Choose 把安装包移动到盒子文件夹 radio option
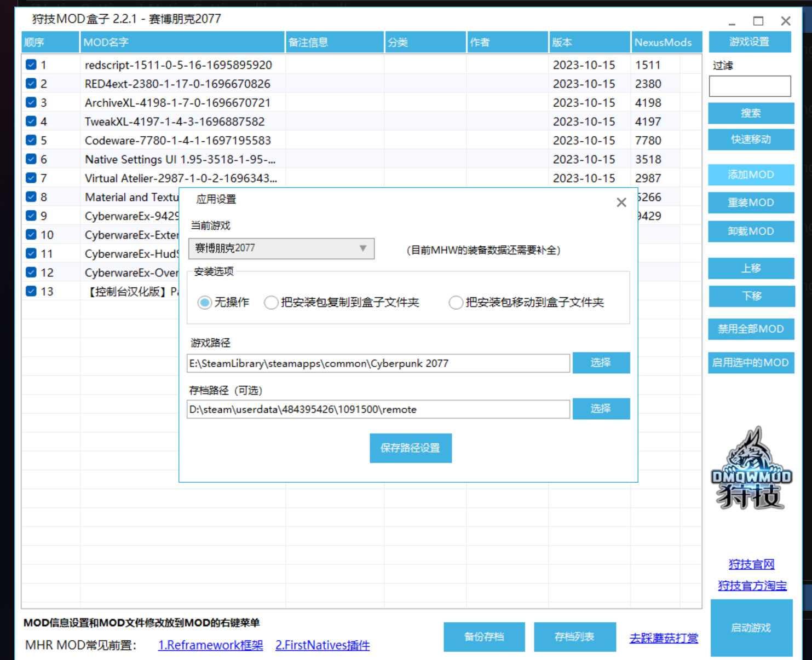 (456, 303)
